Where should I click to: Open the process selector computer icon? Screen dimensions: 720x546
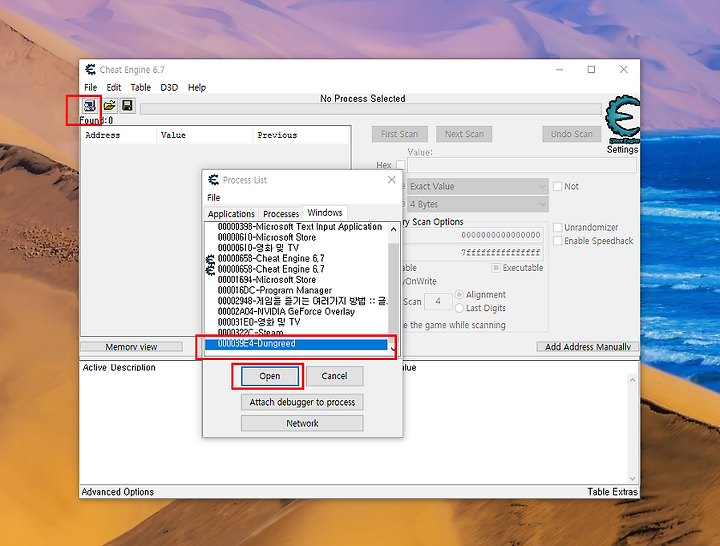90,106
